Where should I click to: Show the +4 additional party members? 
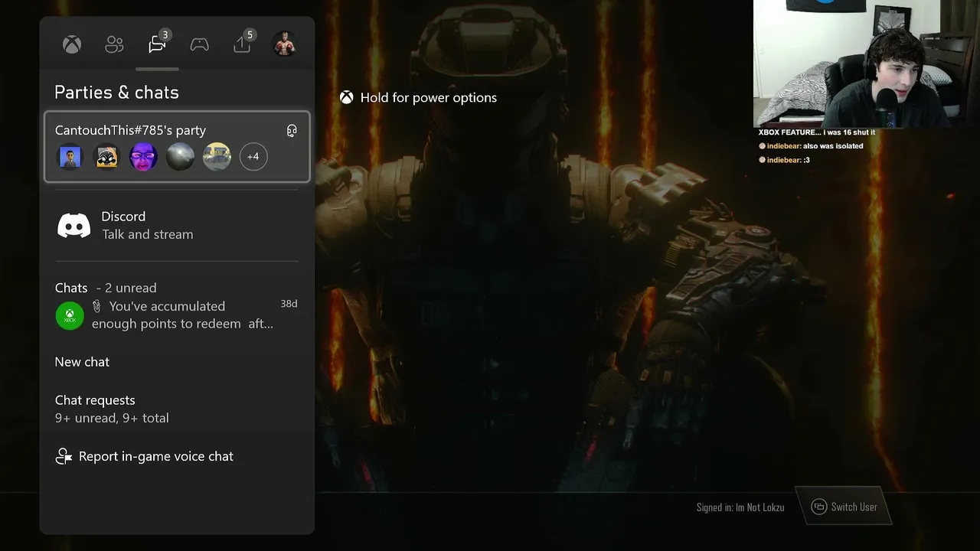tap(253, 157)
